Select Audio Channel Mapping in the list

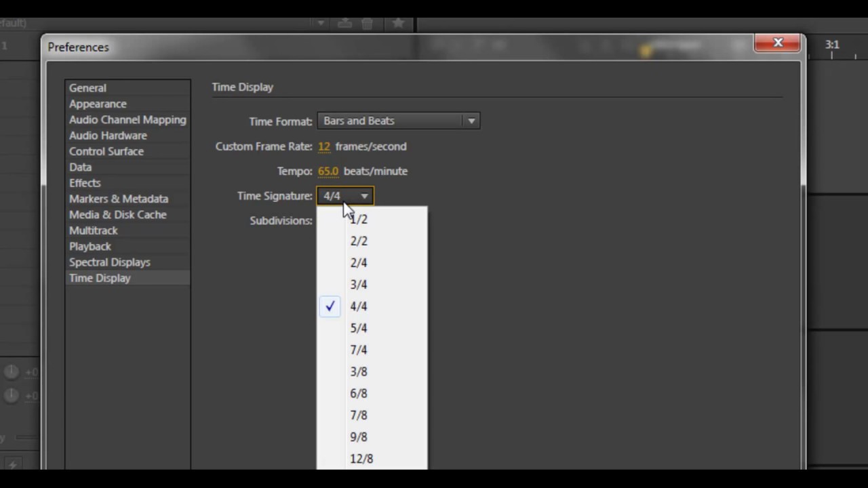pos(127,119)
